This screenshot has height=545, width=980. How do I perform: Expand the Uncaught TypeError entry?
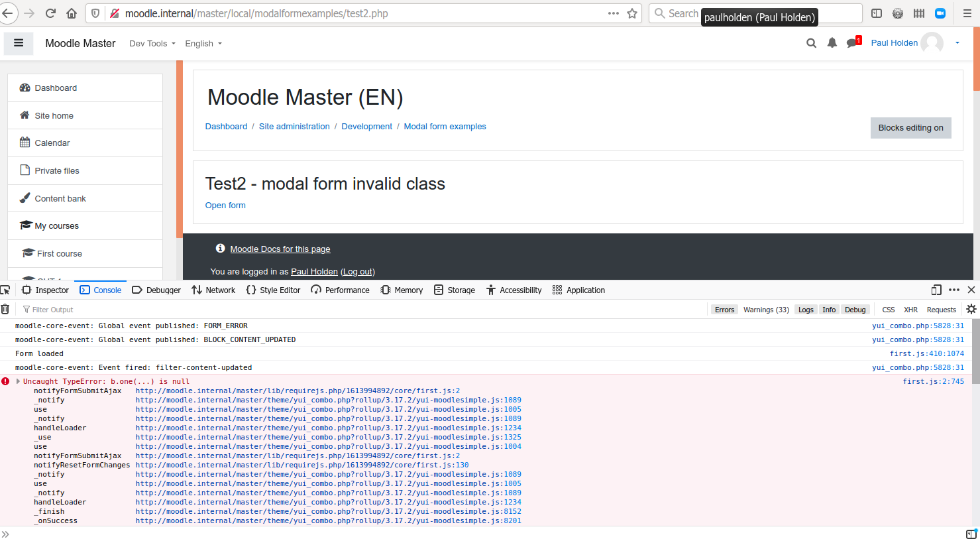click(18, 381)
